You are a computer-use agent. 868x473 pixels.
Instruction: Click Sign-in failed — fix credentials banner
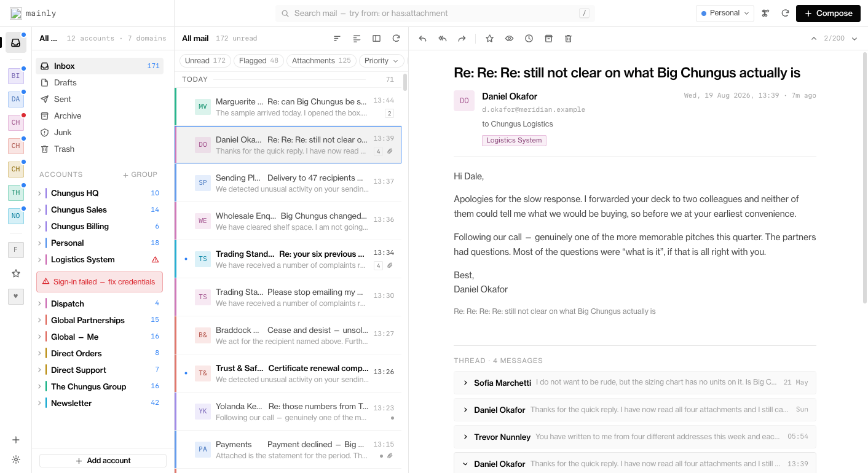coord(100,282)
